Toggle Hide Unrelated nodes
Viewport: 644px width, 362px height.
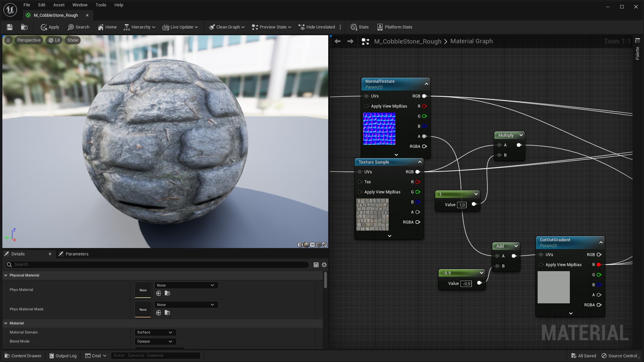click(316, 27)
